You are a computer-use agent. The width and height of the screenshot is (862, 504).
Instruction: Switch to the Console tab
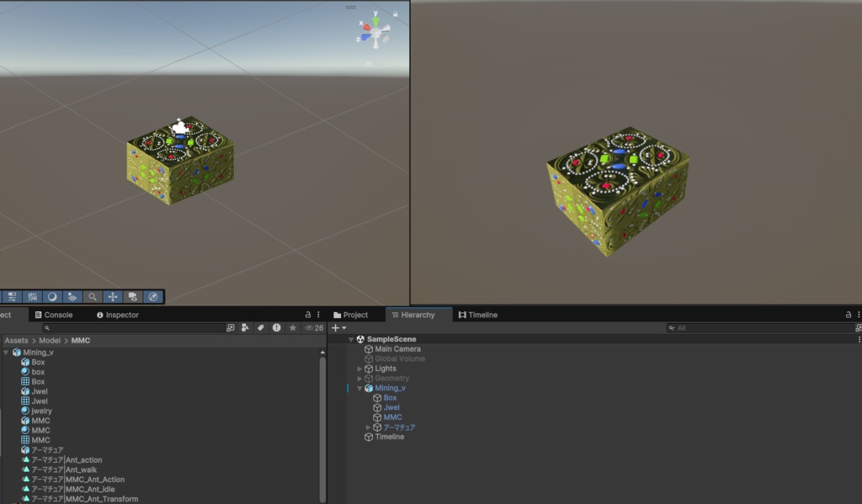pos(54,315)
